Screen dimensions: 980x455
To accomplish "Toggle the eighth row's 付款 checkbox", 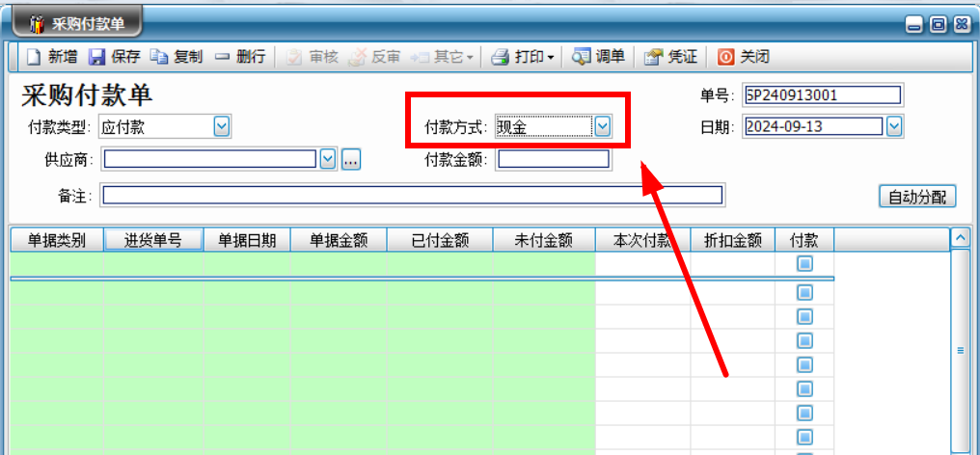I will click(x=804, y=438).
